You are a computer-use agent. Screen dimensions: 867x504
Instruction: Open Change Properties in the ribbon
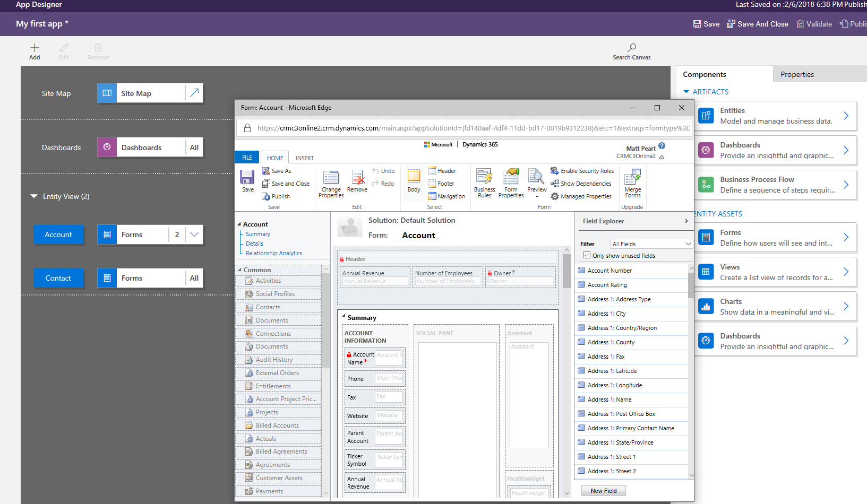[331, 184]
